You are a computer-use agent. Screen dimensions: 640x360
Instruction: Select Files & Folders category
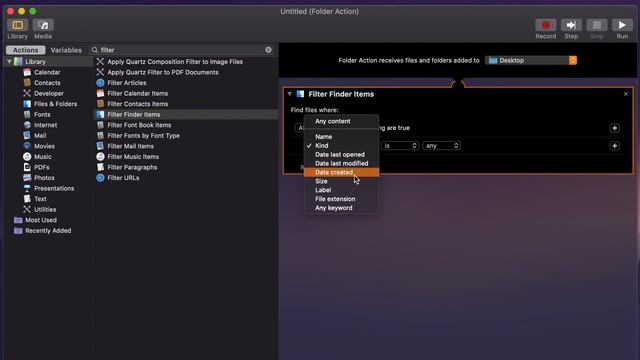pos(55,104)
